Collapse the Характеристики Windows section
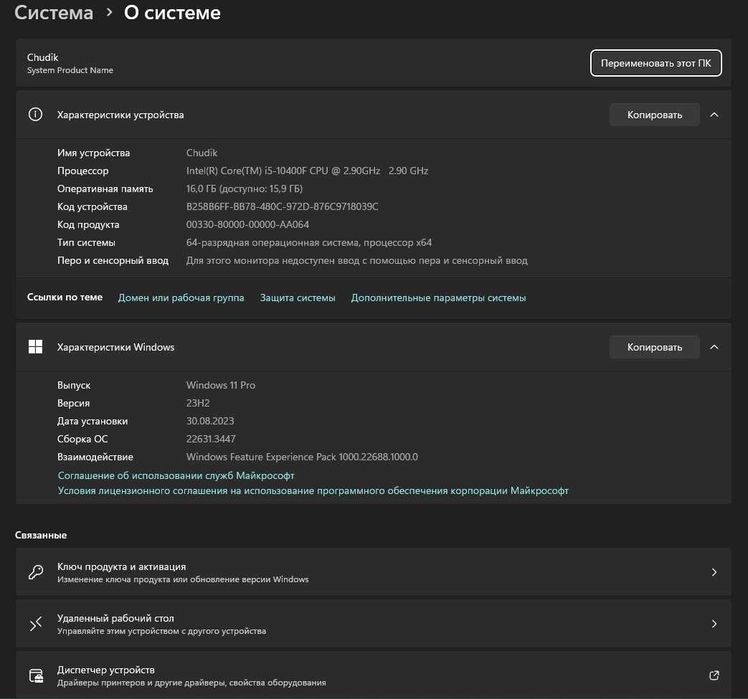 [714, 347]
